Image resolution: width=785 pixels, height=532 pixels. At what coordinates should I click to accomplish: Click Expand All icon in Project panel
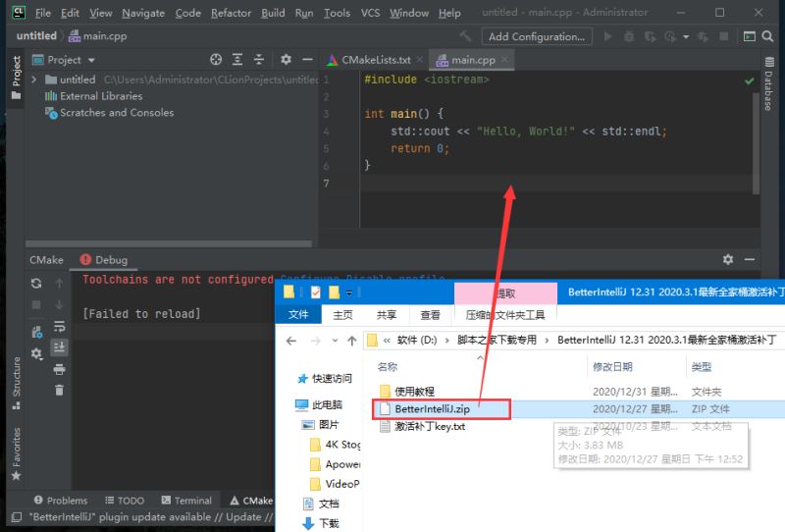pyautogui.click(x=237, y=60)
